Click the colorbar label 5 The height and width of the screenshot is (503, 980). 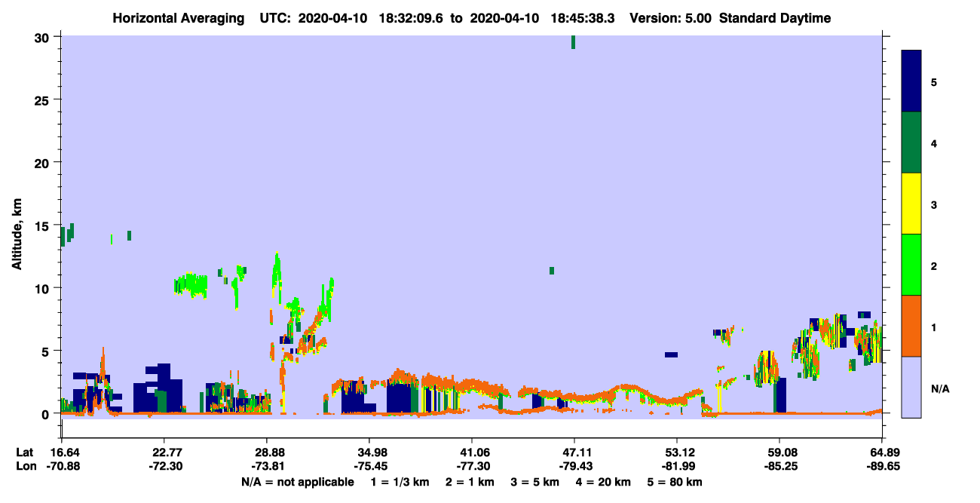tap(933, 81)
